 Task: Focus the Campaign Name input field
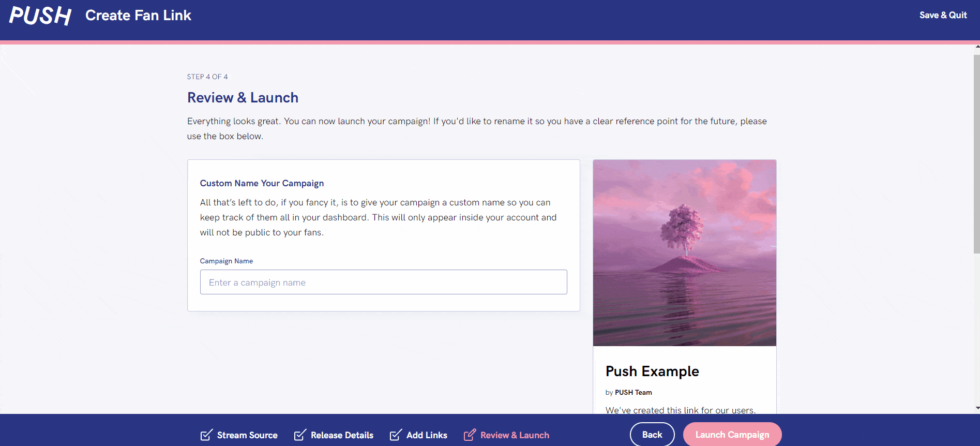384,282
